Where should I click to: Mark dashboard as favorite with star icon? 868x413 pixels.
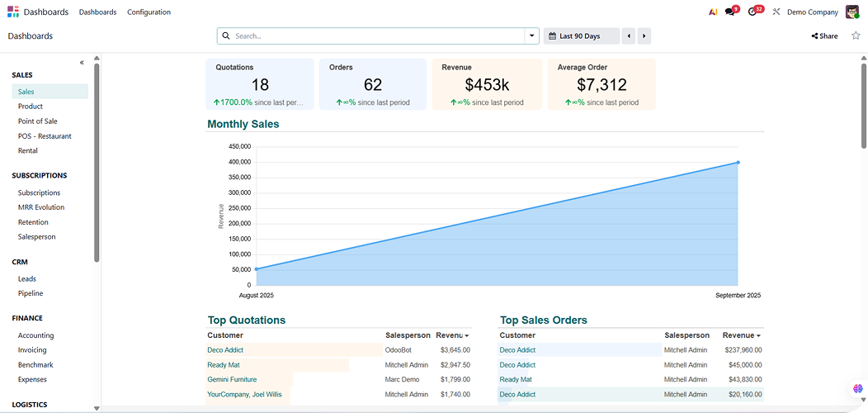pyautogui.click(x=856, y=36)
